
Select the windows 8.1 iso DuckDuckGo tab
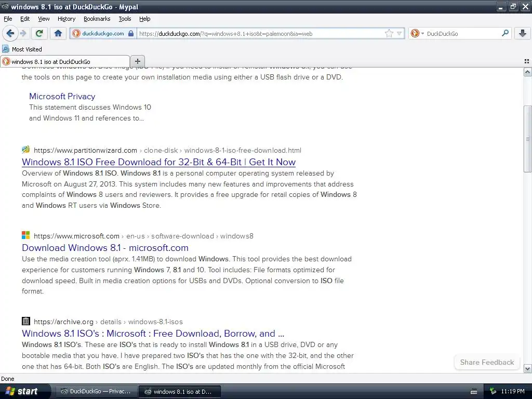pos(65,61)
